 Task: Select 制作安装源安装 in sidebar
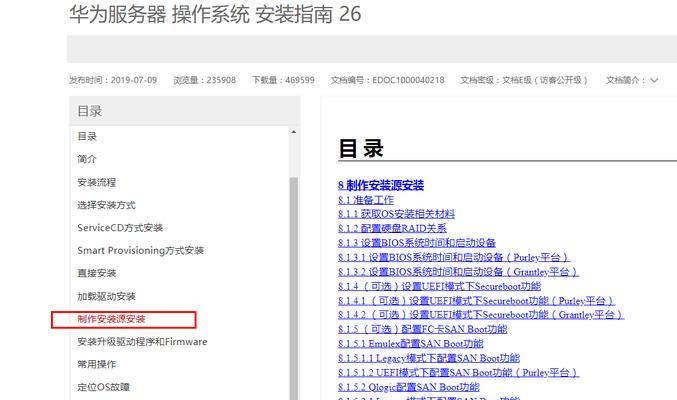pos(111,319)
